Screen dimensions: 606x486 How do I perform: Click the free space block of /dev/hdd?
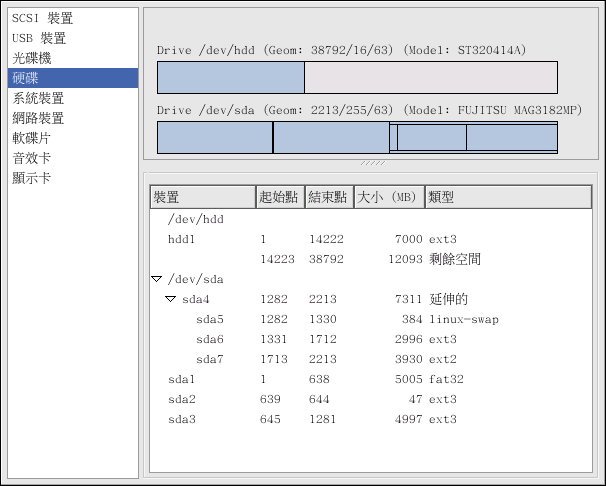(430, 77)
